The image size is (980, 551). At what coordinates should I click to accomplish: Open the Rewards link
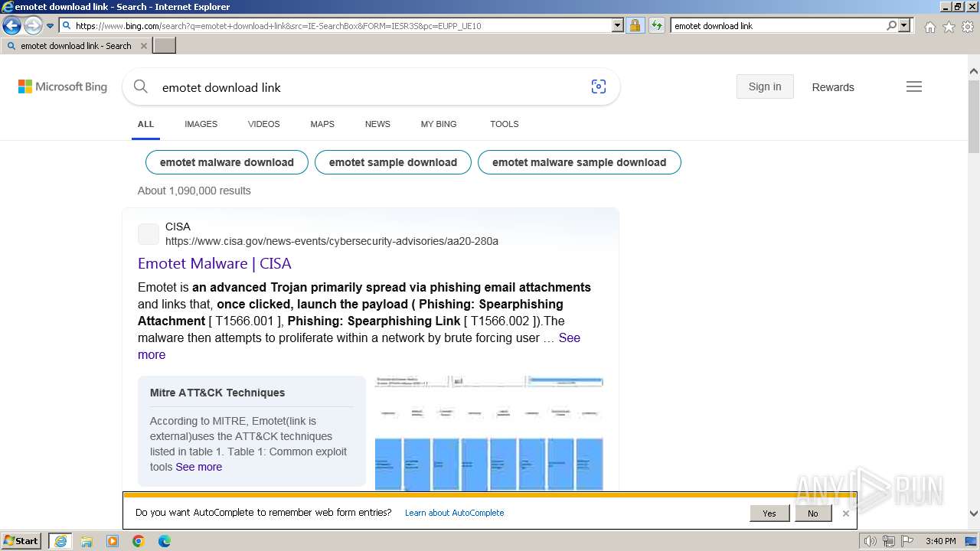833,87
